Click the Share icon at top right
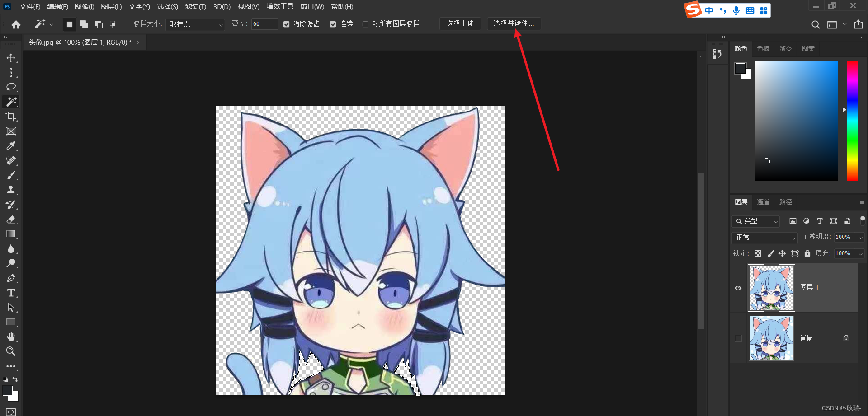The width and height of the screenshot is (868, 416). 858,24
